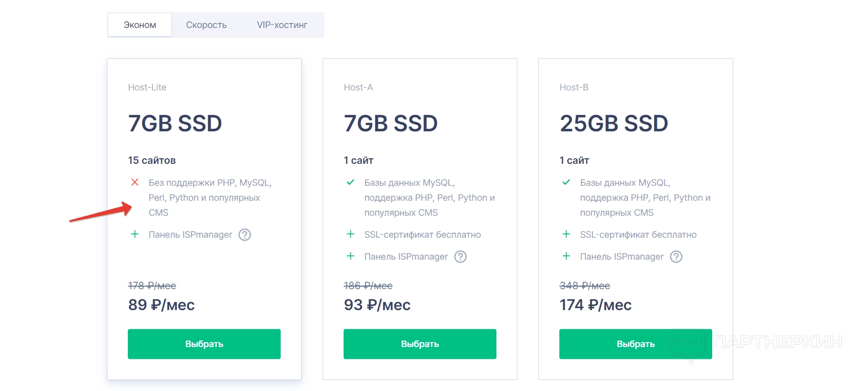This screenshot has height=391, width=868.
Task: Open ISPmanager help icon in Host-Lite
Action: 245,235
